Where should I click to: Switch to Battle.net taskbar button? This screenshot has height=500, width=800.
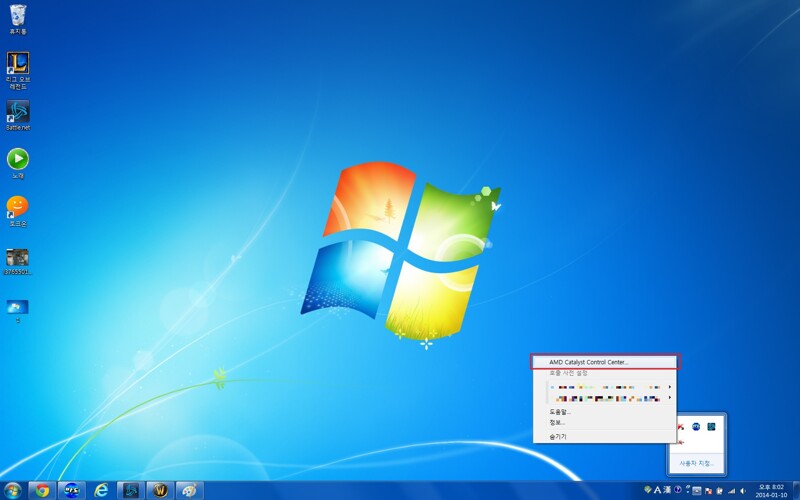131,491
